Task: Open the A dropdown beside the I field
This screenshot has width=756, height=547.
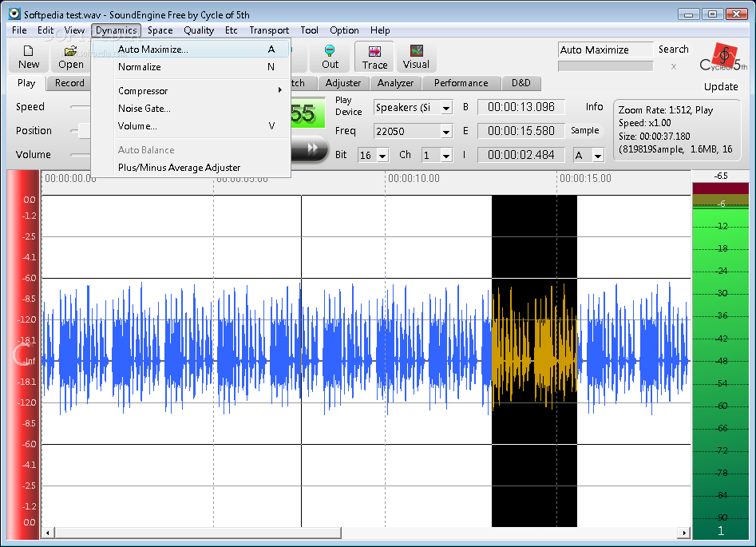Action: (598, 156)
